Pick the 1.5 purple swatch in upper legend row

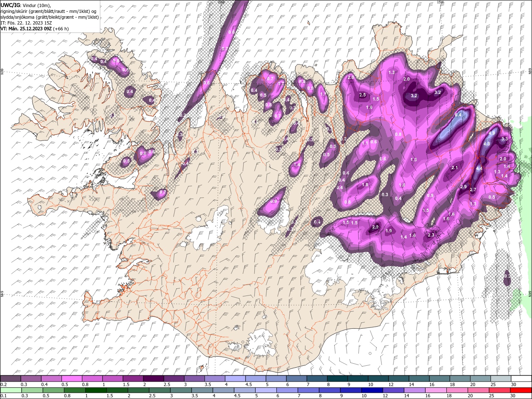(133, 379)
